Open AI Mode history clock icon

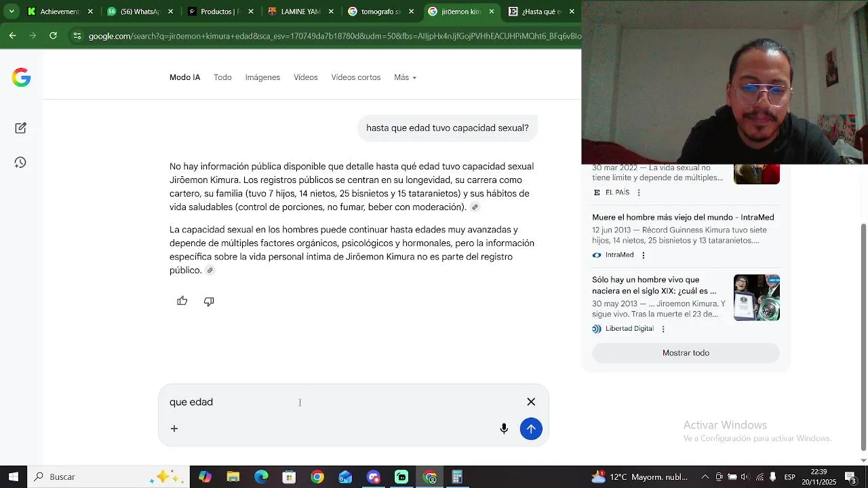[x=20, y=163]
